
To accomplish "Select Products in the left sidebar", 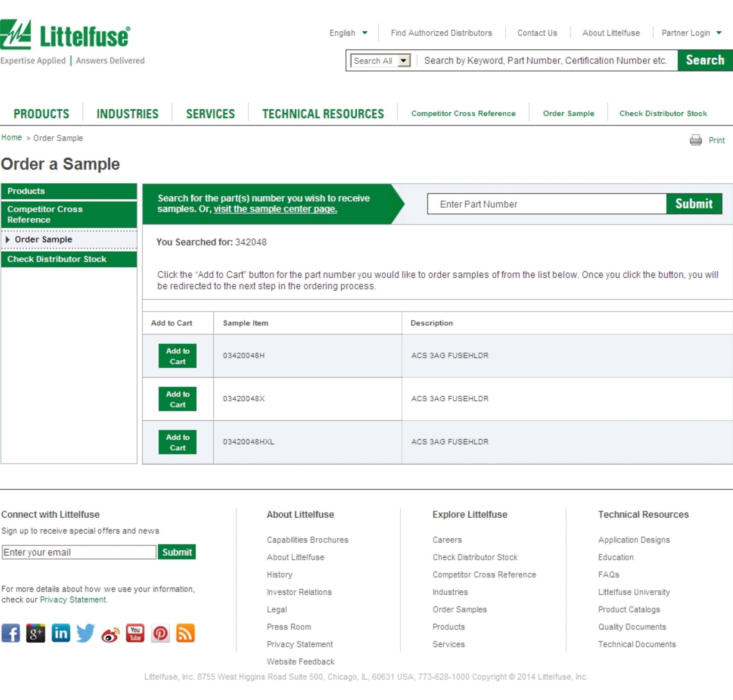I will click(x=69, y=191).
